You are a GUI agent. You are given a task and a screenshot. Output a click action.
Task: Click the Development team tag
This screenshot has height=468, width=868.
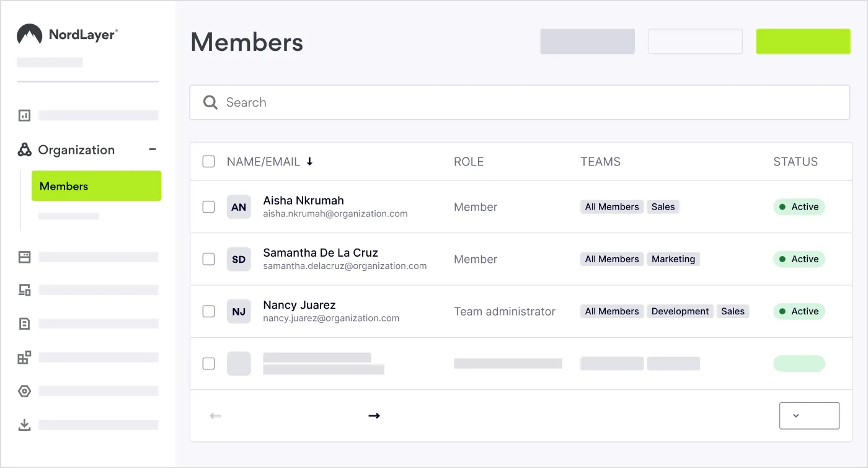(x=680, y=311)
